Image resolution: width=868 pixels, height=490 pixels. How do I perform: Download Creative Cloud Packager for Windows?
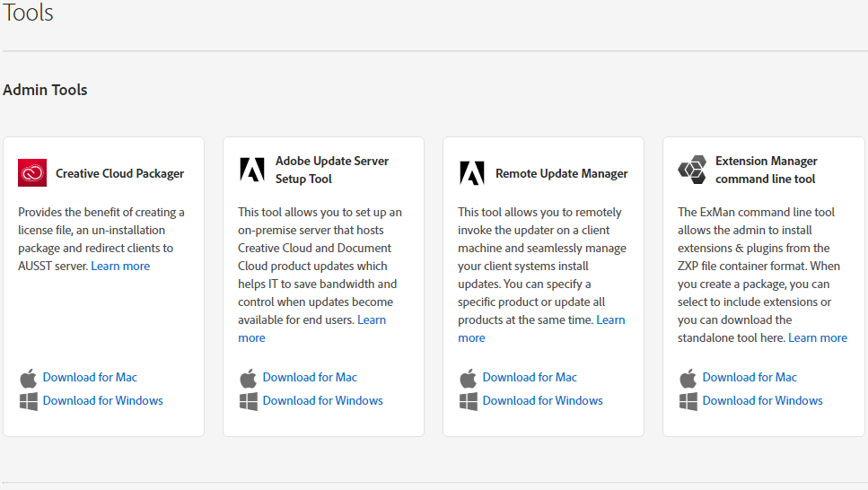coord(103,401)
